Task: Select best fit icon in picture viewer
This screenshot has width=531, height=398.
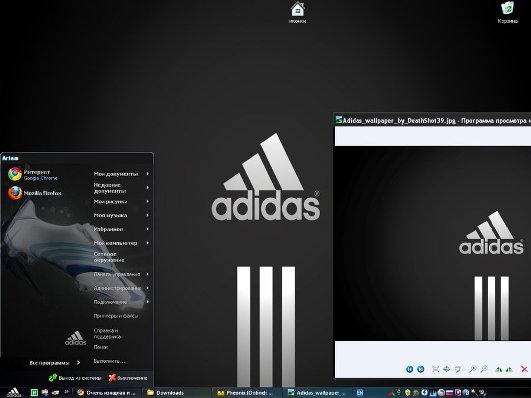Action: (436, 369)
